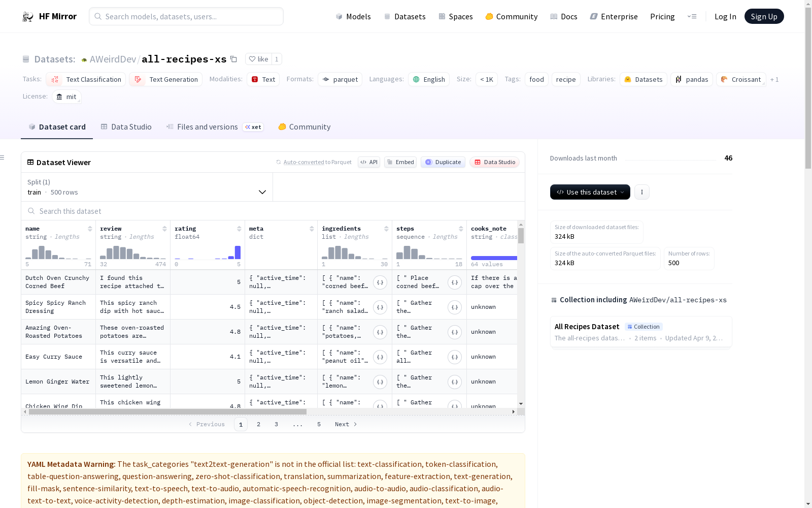This screenshot has width=812, height=508.
Task: Expand the braces icon in Oven-Roasted Potatoes steps cell
Action: tap(455, 332)
